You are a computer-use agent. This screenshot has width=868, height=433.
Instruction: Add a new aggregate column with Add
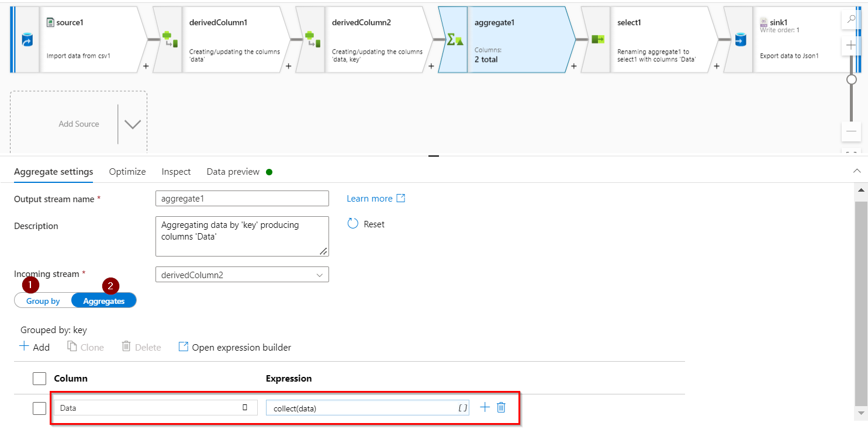[x=34, y=347]
